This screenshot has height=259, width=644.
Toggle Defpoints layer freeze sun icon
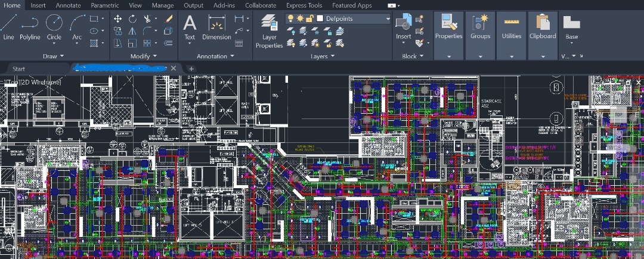tap(300, 18)
